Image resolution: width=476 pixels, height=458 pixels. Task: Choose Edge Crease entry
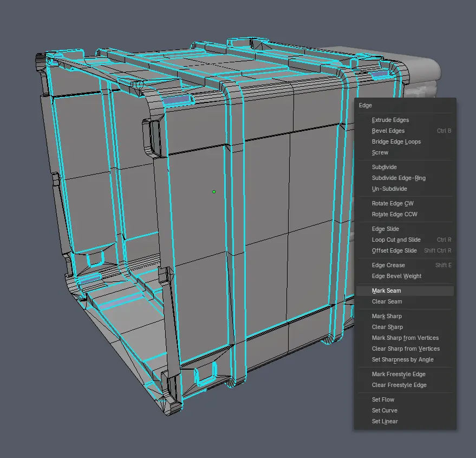[x=388, y=265]
